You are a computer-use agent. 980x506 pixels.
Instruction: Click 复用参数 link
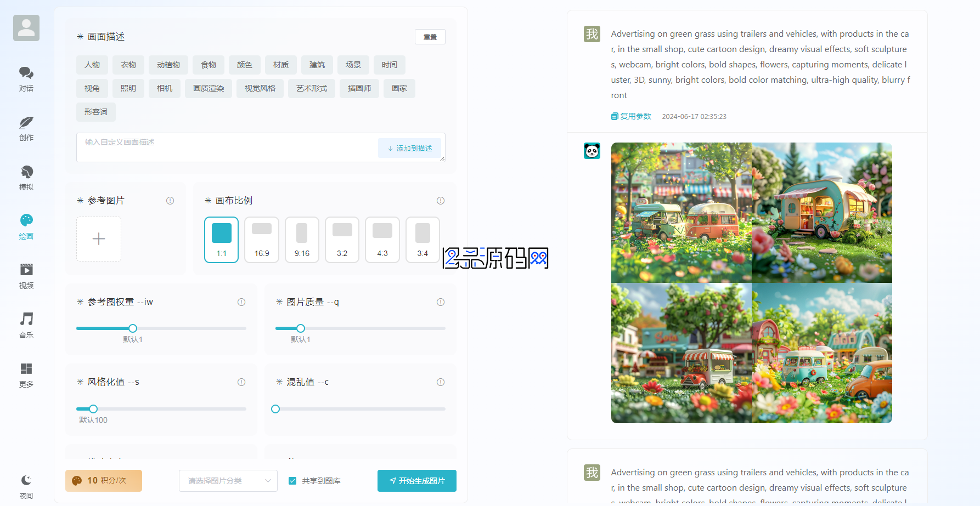point(632,116)
